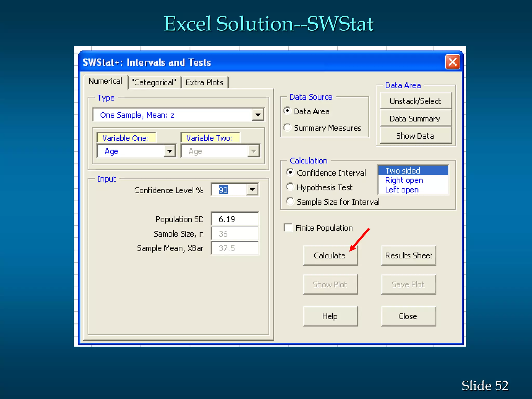Switch to the Numerical tab

point(105,81)
